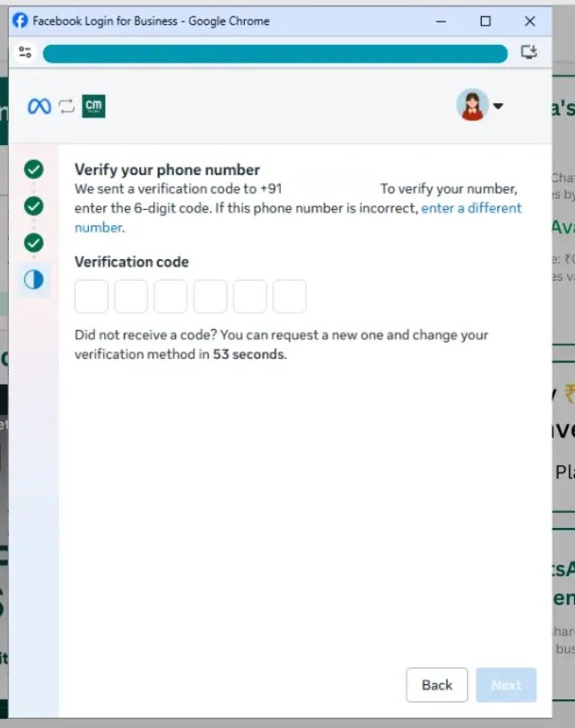Close the Facebook Login popup window
Screen dimensions: 575x728
point(530,21)
